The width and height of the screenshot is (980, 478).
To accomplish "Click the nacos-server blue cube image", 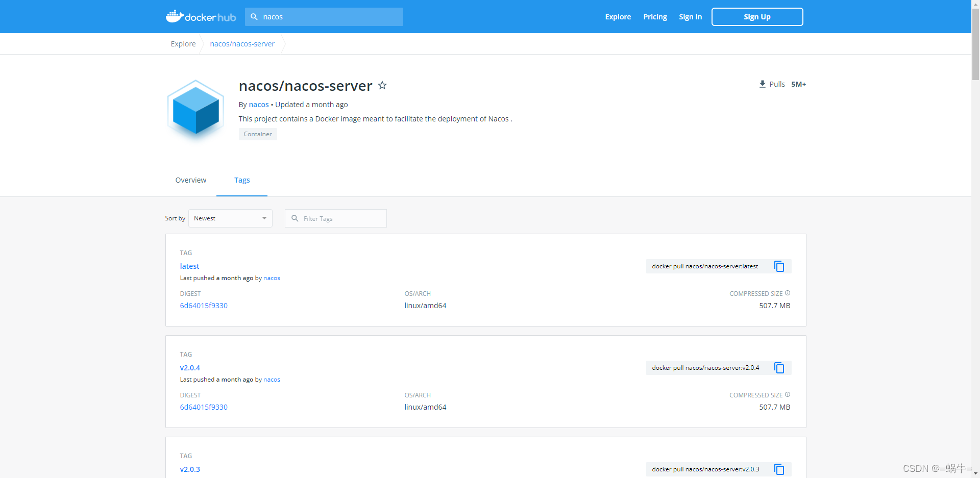I will pyautogui.click(x=196, y=110).
